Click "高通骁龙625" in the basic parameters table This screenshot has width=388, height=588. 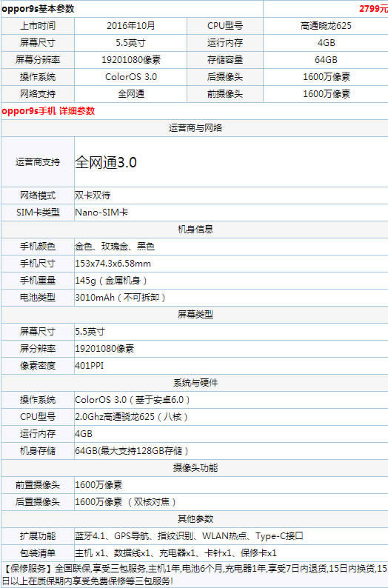326,26
